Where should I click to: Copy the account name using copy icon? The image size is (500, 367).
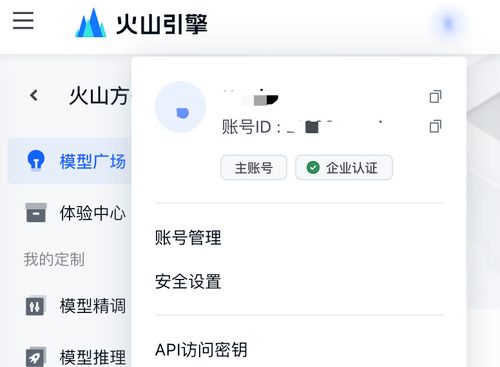click(x=435, y=96)
